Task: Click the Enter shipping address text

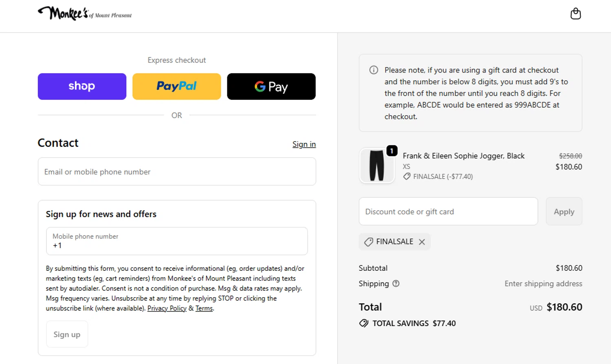Action: [x=543, y=283]
